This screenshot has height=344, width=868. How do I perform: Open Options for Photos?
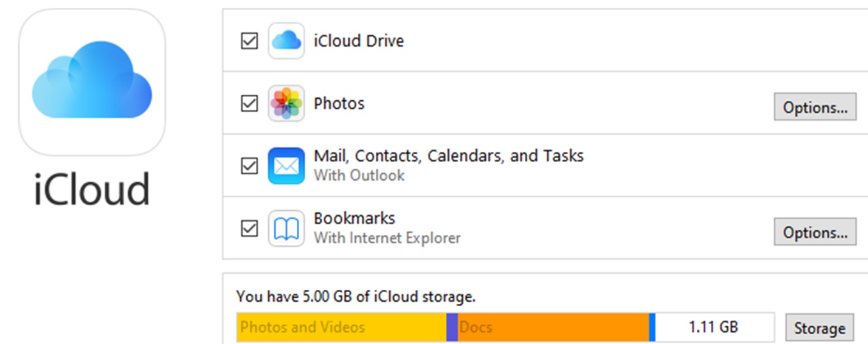point(814,107)
